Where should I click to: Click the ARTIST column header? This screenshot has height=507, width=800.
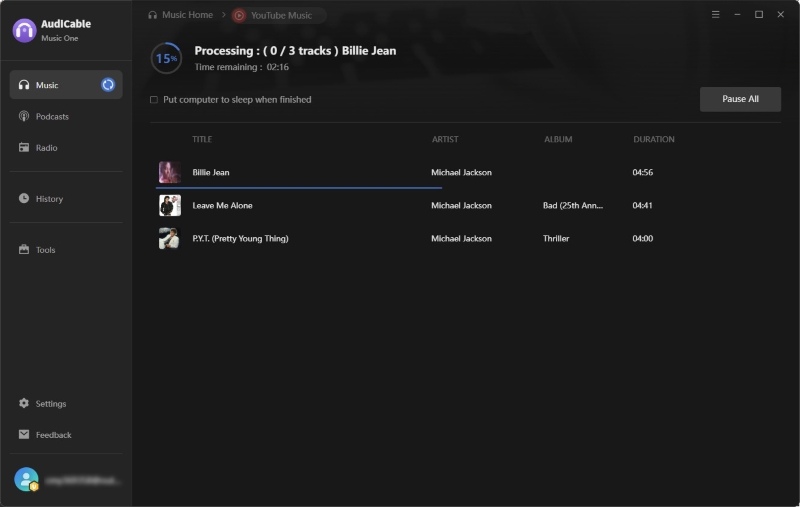tap(445, 139)
